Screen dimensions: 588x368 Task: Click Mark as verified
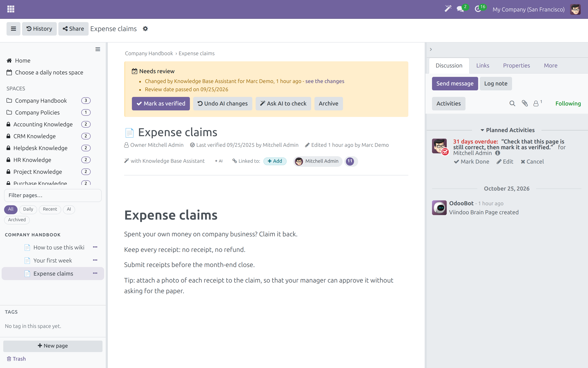161,104
